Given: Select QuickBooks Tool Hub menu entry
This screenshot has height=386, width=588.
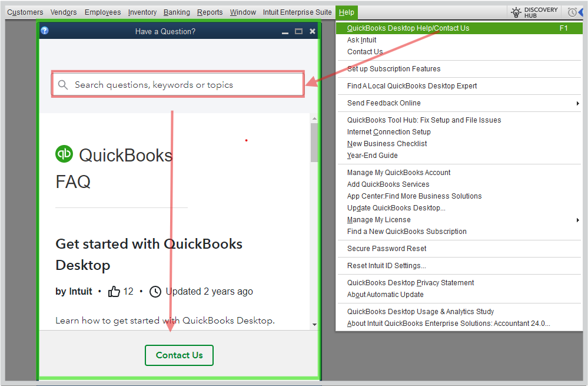Looking at the screenshot, I should (459, 120).
